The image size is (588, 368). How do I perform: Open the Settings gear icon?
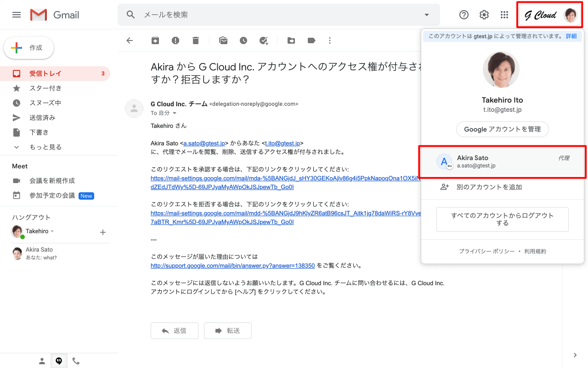pos(484,15)
